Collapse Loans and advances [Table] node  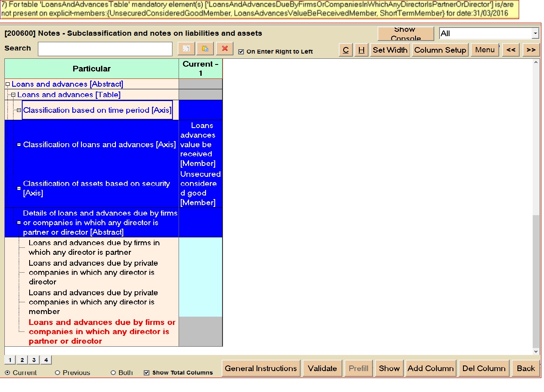tap(13, 95)
